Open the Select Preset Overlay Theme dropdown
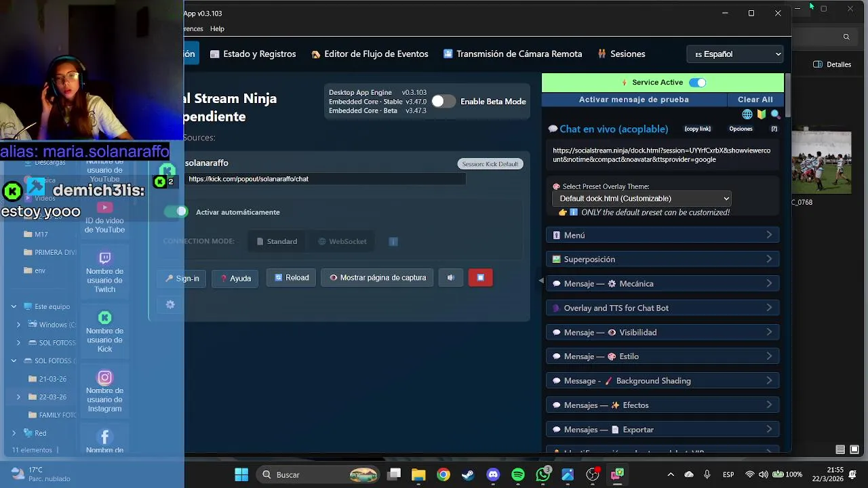 [x=642, y=199]
